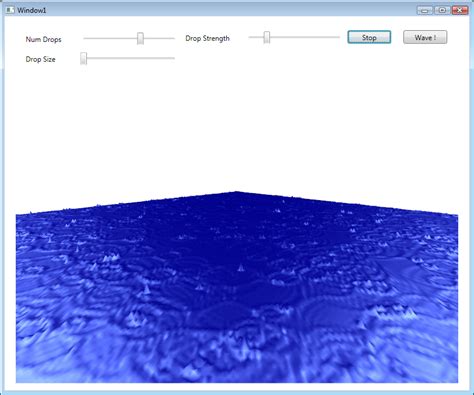Screen dimensions: 474x395
Task: Click the Num Drops slider thumb
Action: (140, 38)
